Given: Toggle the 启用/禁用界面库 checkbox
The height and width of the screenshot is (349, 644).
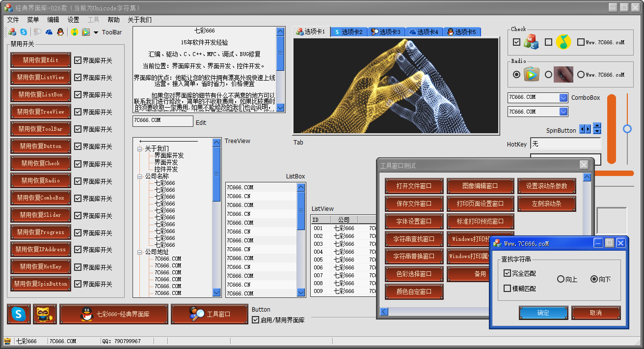Looking at the screenshot, I should point(255,320).
